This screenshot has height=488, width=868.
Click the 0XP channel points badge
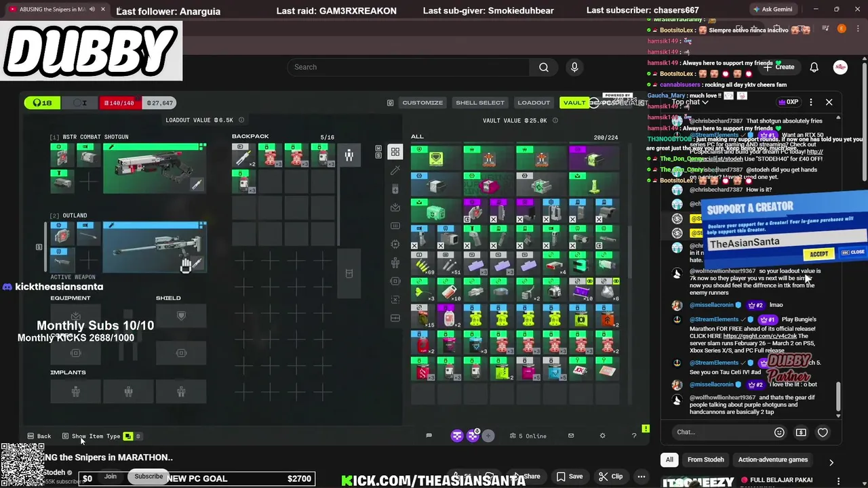(789, 102)
